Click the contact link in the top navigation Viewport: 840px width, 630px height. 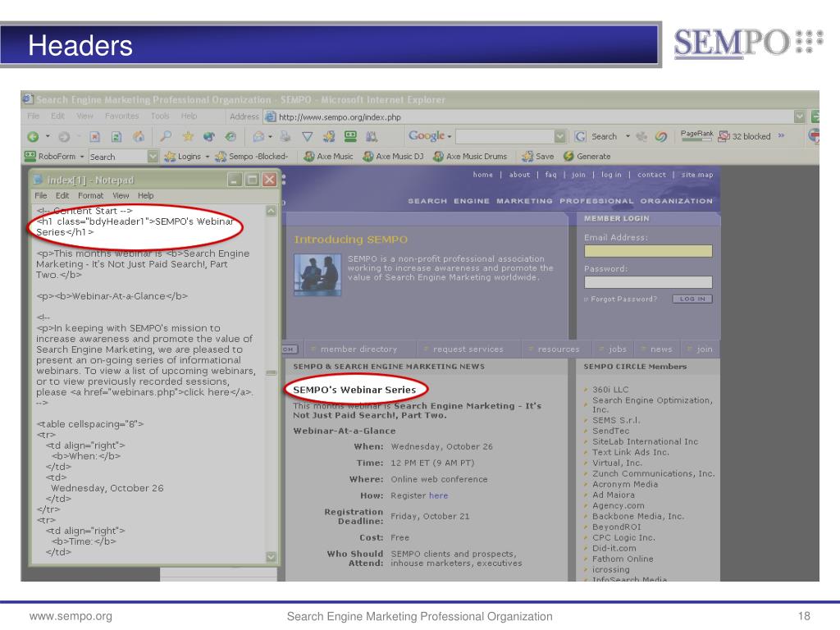coord(651,175)
